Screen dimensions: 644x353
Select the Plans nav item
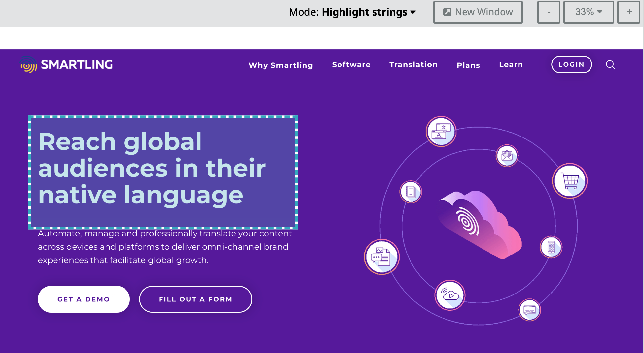pyautogui.click(x=468, y=65)
